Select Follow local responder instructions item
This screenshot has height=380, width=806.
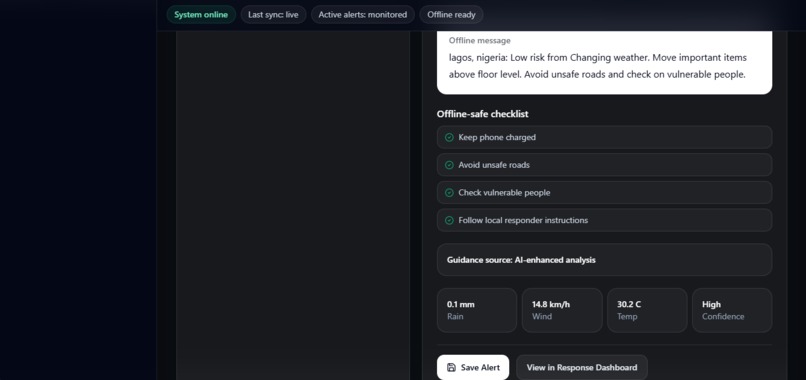604,220
